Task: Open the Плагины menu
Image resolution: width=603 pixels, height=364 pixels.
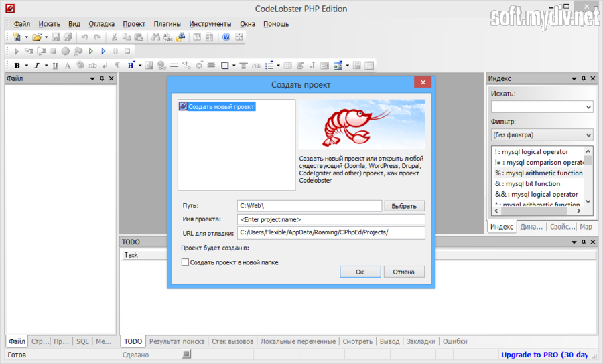Action: click(167, 24)
